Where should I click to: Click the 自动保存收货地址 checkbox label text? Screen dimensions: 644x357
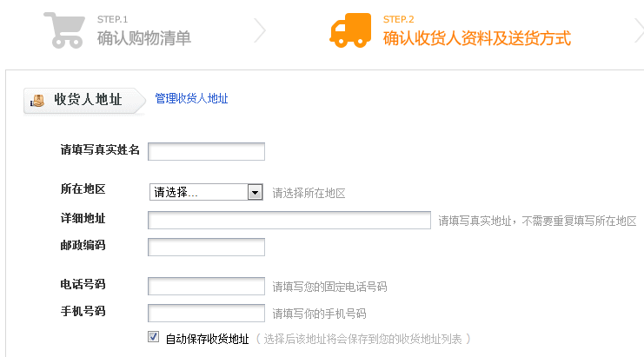pyautogui.click(x=207, y=339)
